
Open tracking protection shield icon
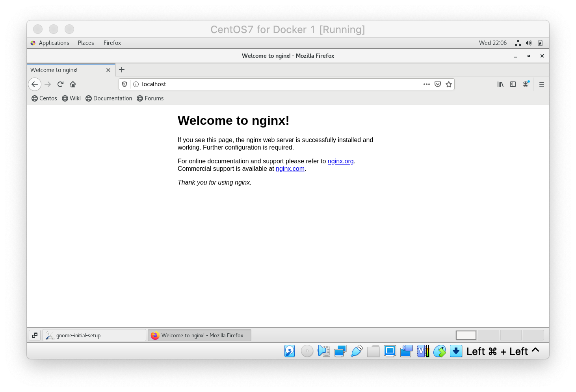(x=124, y=84)
